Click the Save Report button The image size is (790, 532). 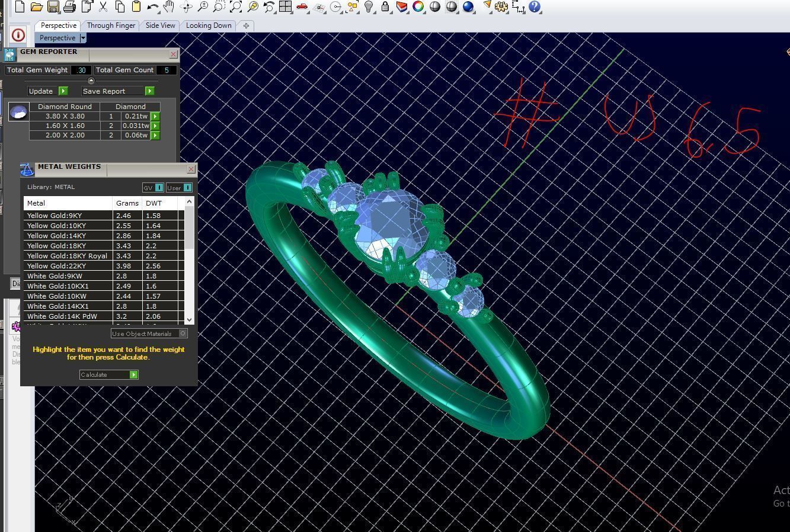pos(118,91)
